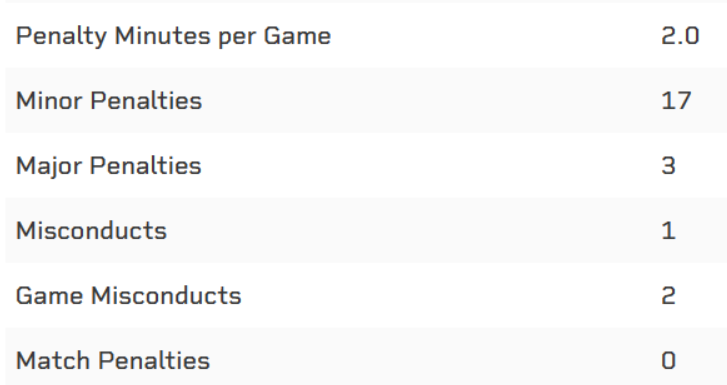Select the 2.0 penalty minutes value
Viewport: 727px width, 385px height.
[680, 36]
